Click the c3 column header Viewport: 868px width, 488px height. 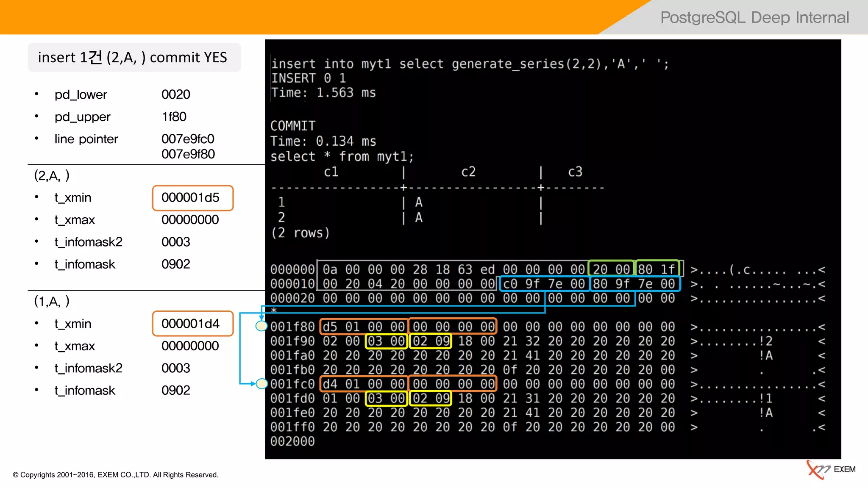575,172
